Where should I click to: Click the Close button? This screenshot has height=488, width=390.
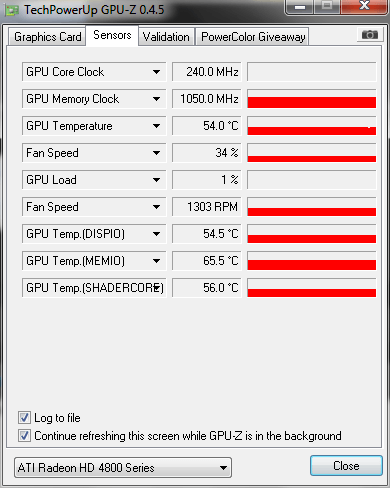(346, 466)
